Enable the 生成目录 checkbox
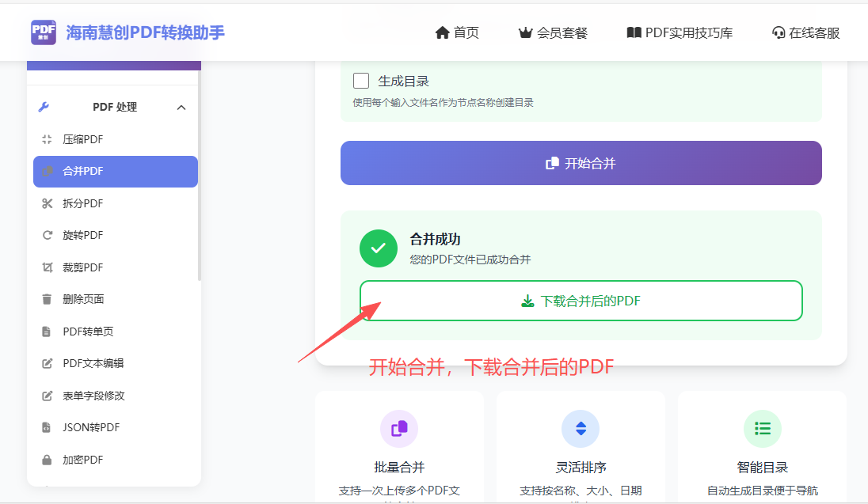Image resolution: width=868 pixels, height=504 pixels. [361, 81]
